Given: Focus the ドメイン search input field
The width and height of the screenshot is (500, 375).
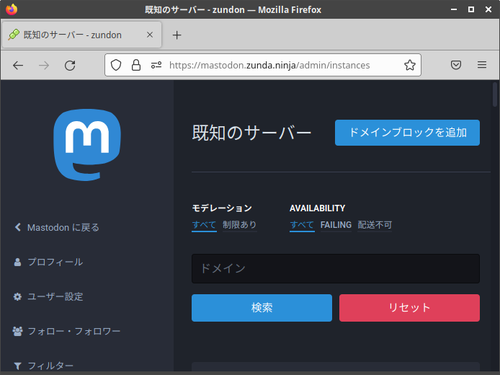Looking at the screenshot, I should (336, 269).
